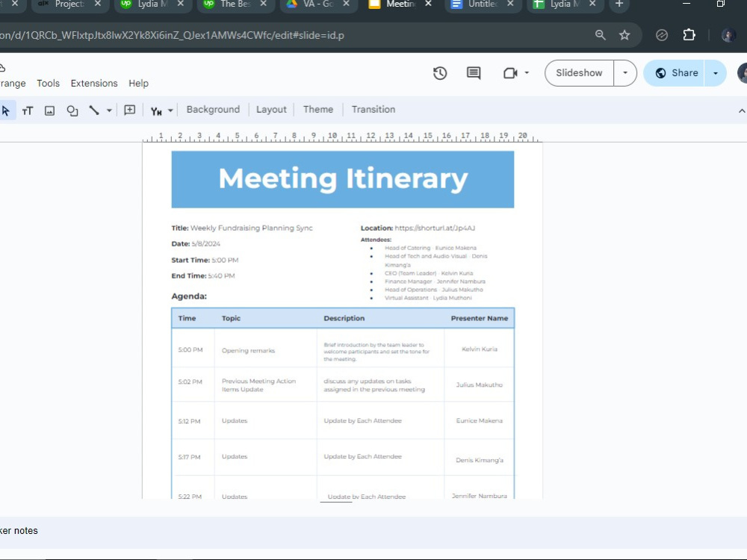Image resolution: width=747 pixels, height=560 pixels.
Task: Open the Extensions menu
Action: (94, 84)
